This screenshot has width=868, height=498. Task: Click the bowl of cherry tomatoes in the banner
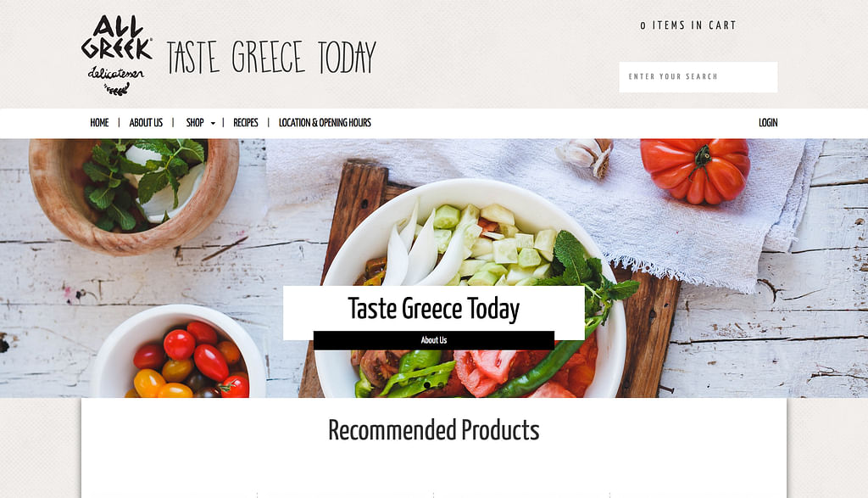point(178,355)
